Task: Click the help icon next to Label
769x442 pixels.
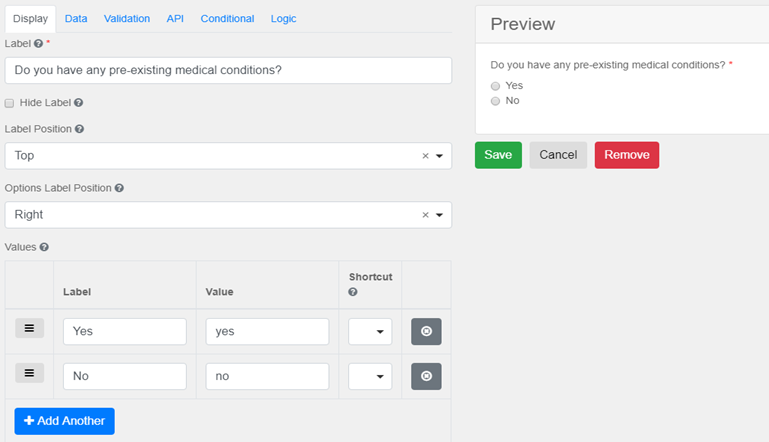Action: point(39,44)
